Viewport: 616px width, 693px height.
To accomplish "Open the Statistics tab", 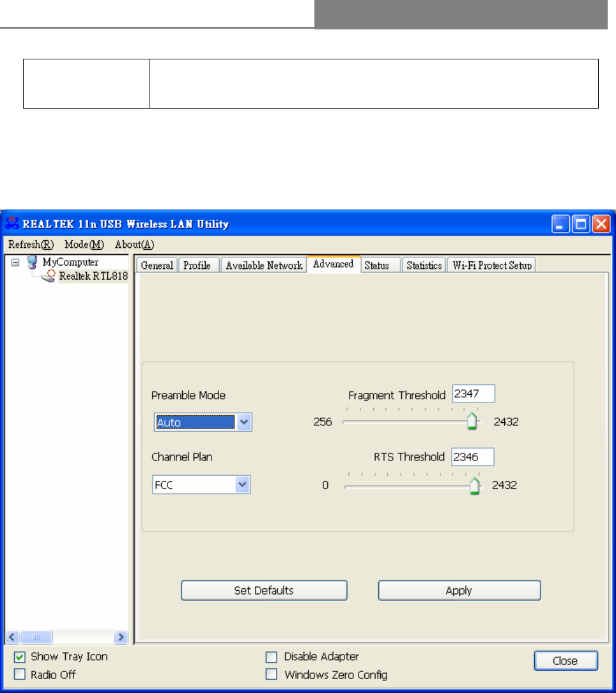I will [x=424, y=265].
